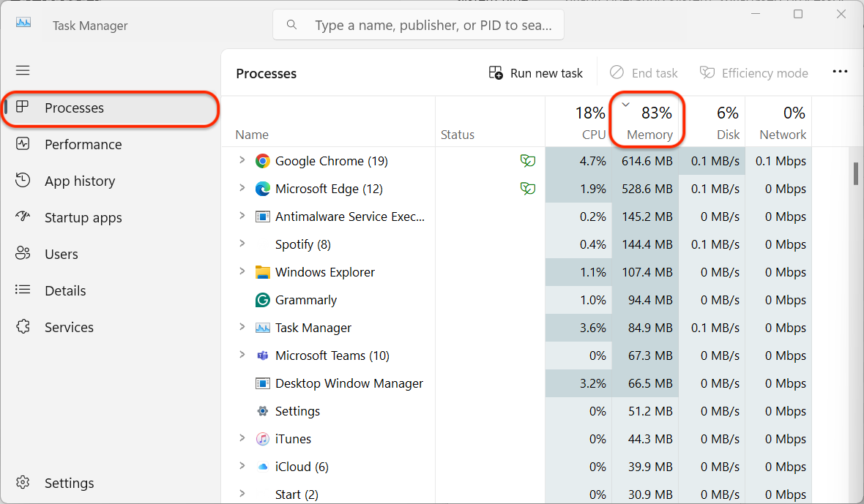Maximize the Task Manager window
The image size is (864, 504).
pyautogui.click(x=798, y=14)
